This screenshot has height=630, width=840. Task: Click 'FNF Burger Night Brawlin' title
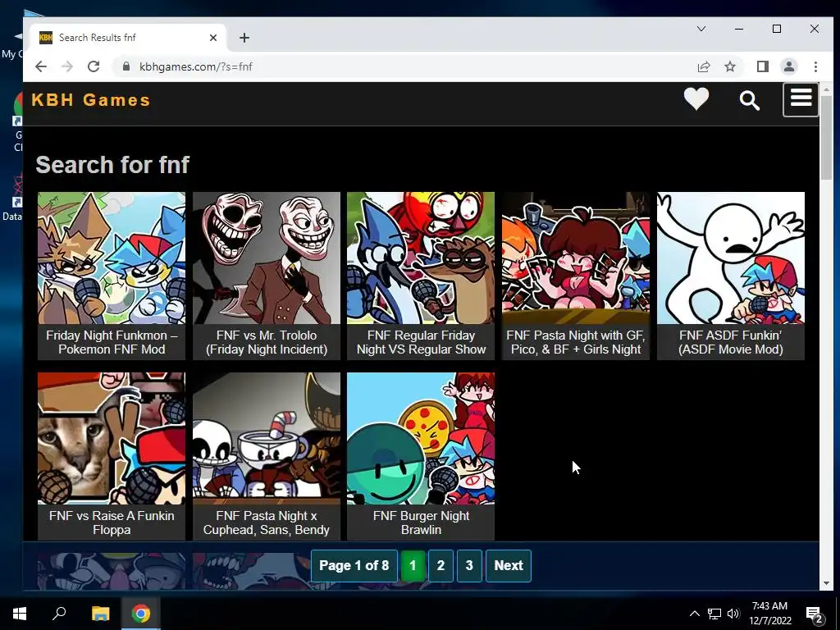421,523
